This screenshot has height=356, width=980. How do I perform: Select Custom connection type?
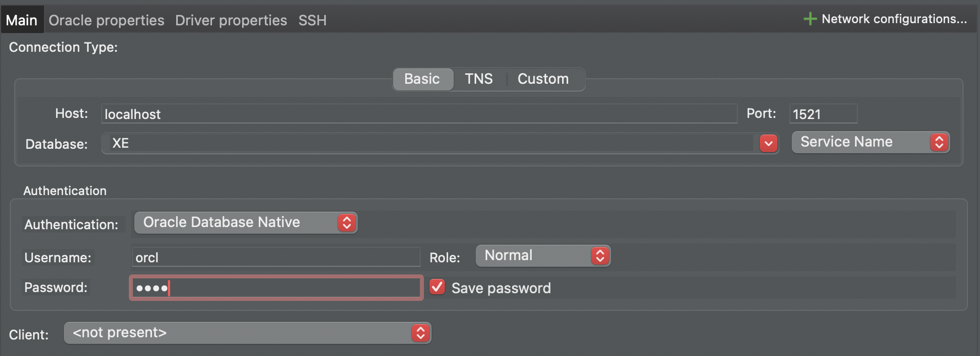pos(543,79)
